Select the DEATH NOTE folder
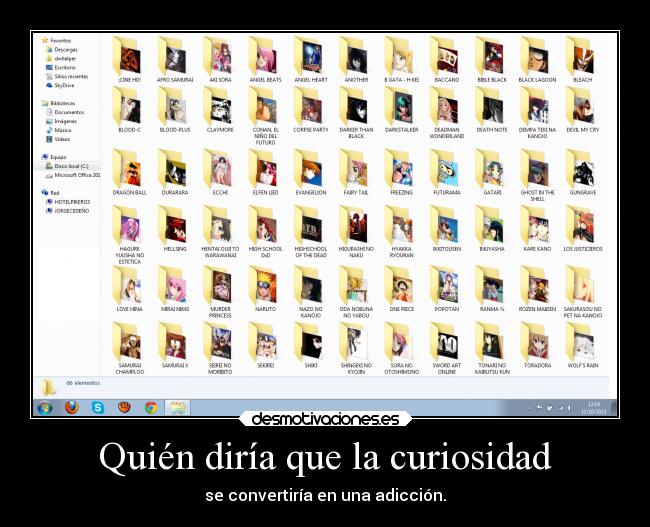 point(492,110)
